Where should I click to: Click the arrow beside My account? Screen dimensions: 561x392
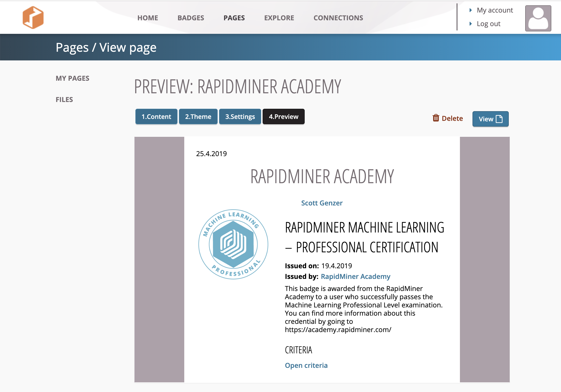tap(471, 10)
